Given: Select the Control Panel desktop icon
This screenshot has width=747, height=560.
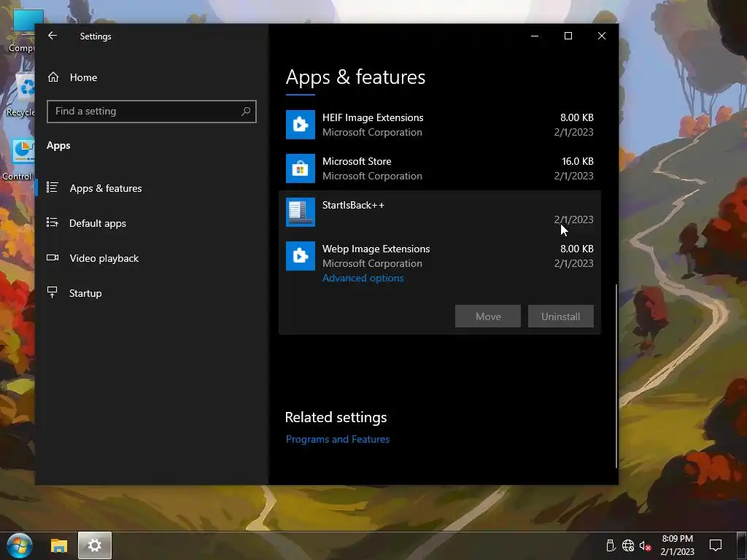Looking at the screenshot, I should [18, 160].
